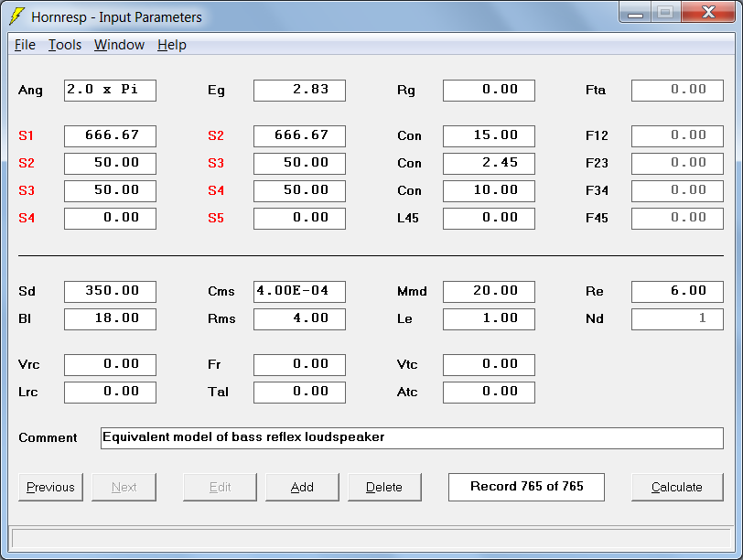Viewport: 743px width, 560px height.
Task: Select the Con field showing 15.00
Action: [x=489, y=136]
